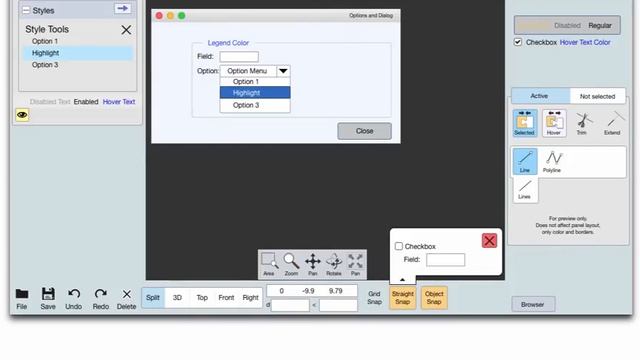Click the Hover Text Color link

coord(585,42)
